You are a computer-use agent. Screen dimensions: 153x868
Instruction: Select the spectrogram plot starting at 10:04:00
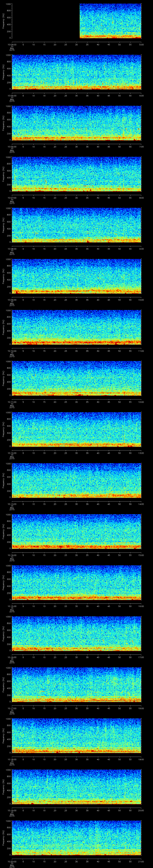(x=77, y=21)
